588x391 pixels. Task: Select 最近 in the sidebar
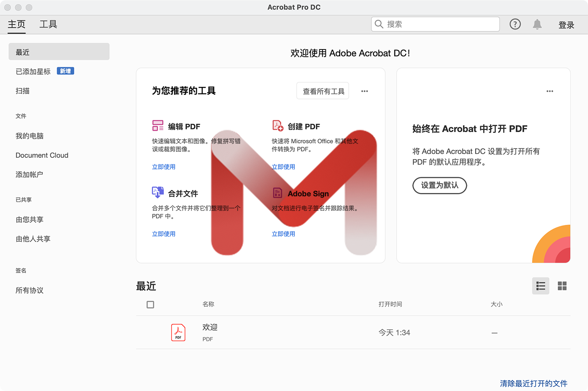click(x=59, y=52)
